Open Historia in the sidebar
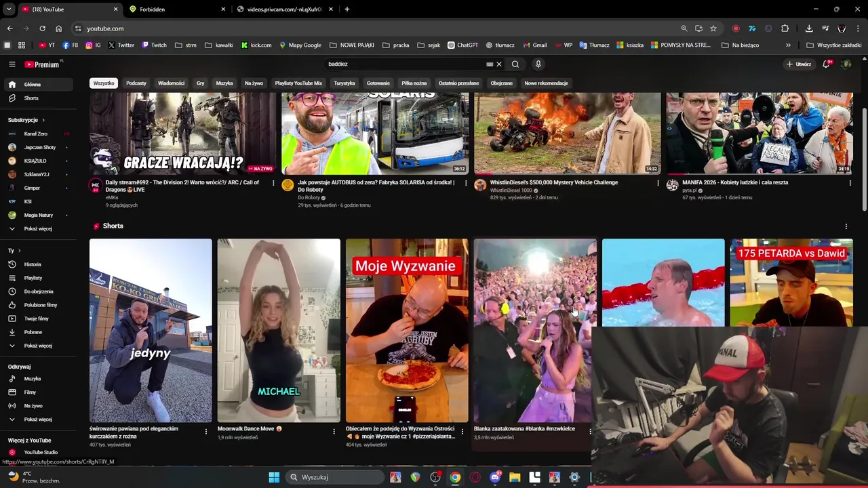 (38, 264)
